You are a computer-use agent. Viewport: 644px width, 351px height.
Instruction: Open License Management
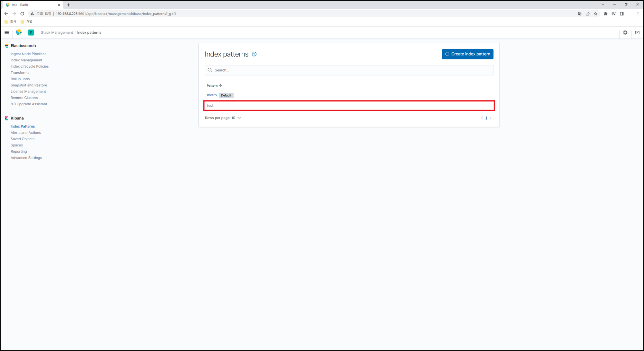[28, 92]
